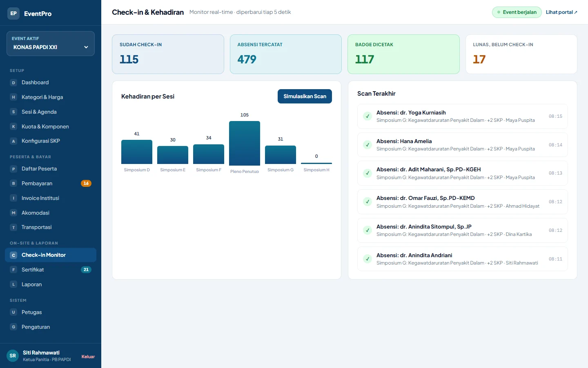
Task: Click the Simposium D bar in chart
Action: coord(137,152)
